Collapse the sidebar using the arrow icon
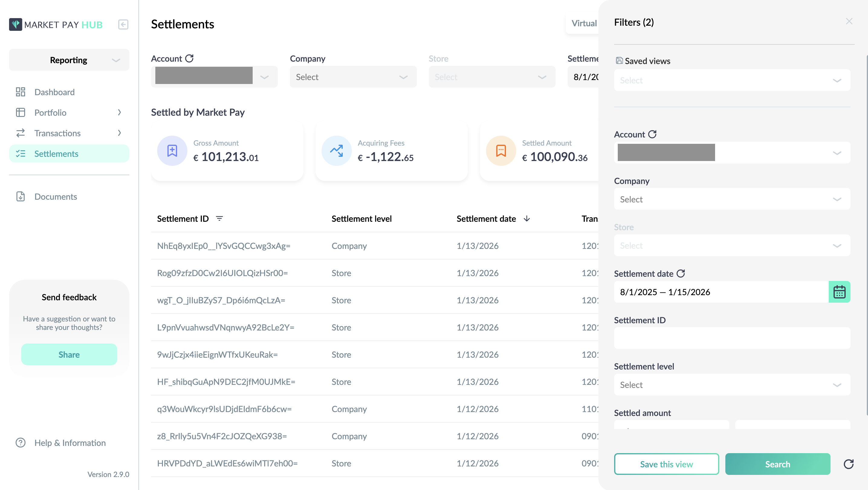 [123, 24]
